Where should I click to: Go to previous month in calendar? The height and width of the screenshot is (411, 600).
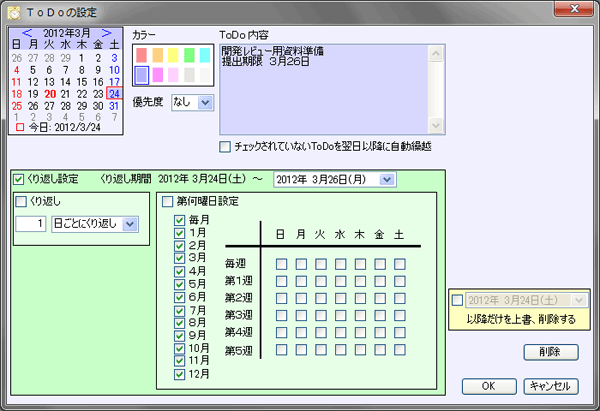tap(27, 33)
